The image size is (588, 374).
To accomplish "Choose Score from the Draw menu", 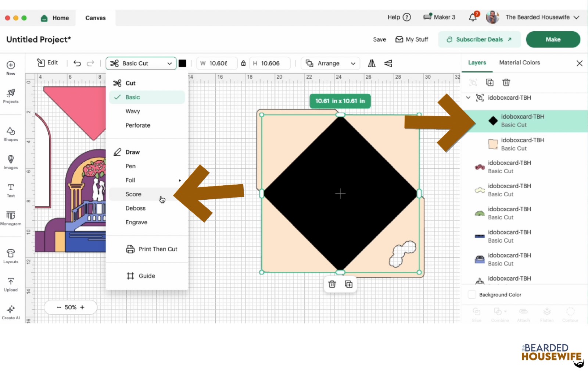I will point(133,194).
